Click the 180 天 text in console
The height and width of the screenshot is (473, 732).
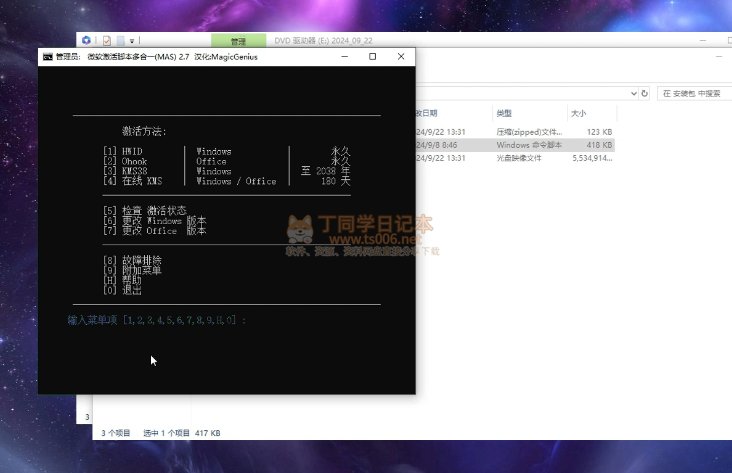point(336,181)
